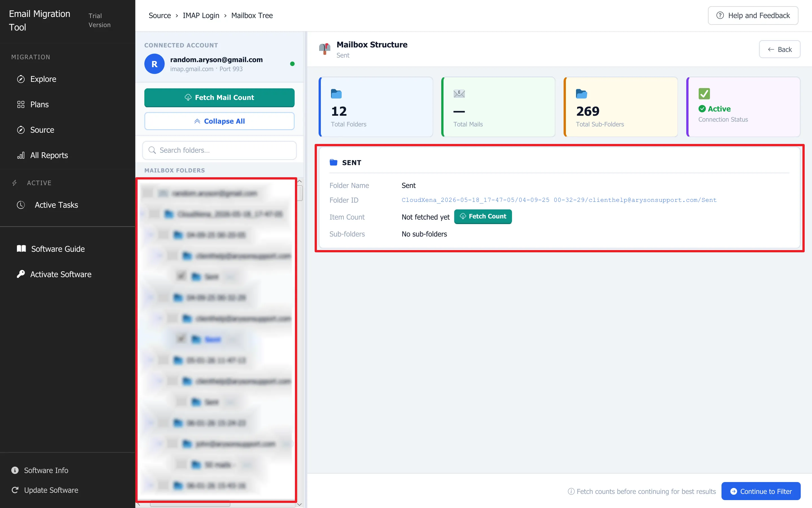Click the blue R account avatar
This screenshot has height=508, width=812.
154,64
